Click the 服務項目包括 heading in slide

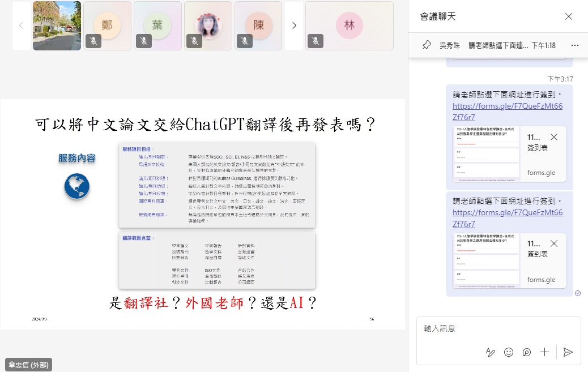point(138,149)
